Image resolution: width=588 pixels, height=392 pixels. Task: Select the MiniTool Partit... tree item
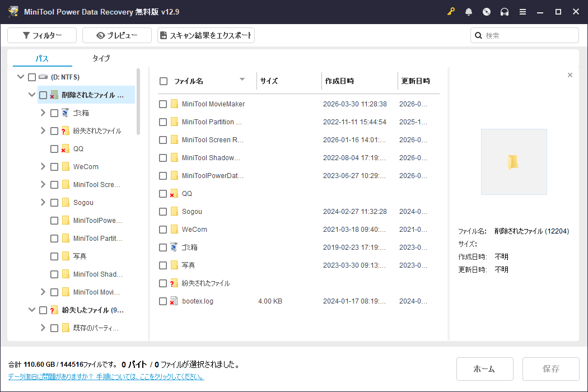[x=97, y=238]
